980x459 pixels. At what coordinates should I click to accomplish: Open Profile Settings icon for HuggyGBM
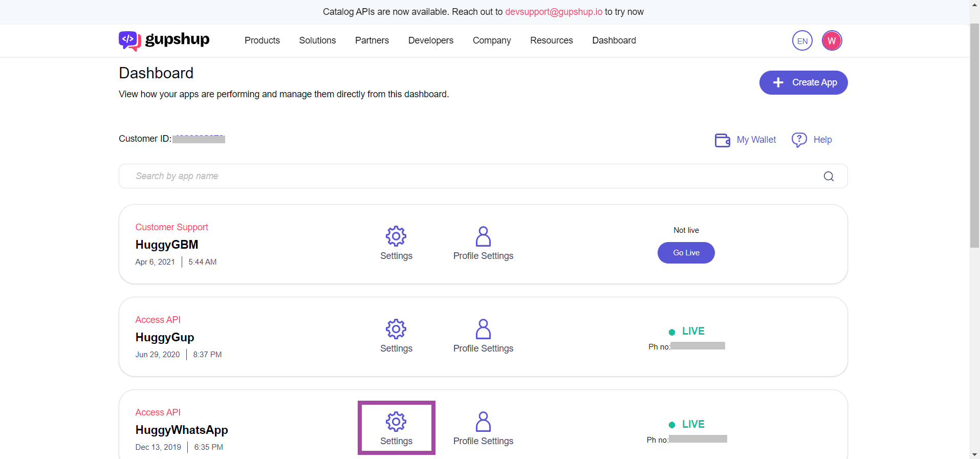(483, 236)
